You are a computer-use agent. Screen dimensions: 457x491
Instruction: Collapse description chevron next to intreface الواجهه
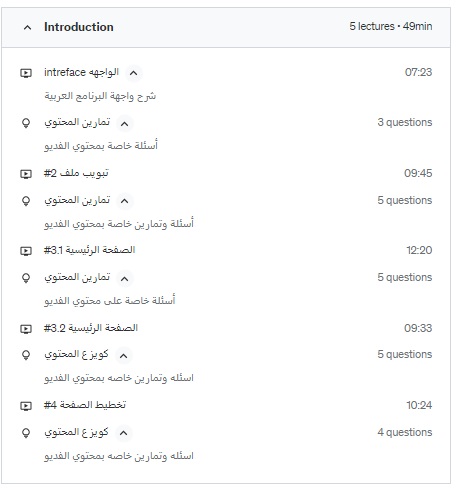pyautogui.click(x=133, y=73)
